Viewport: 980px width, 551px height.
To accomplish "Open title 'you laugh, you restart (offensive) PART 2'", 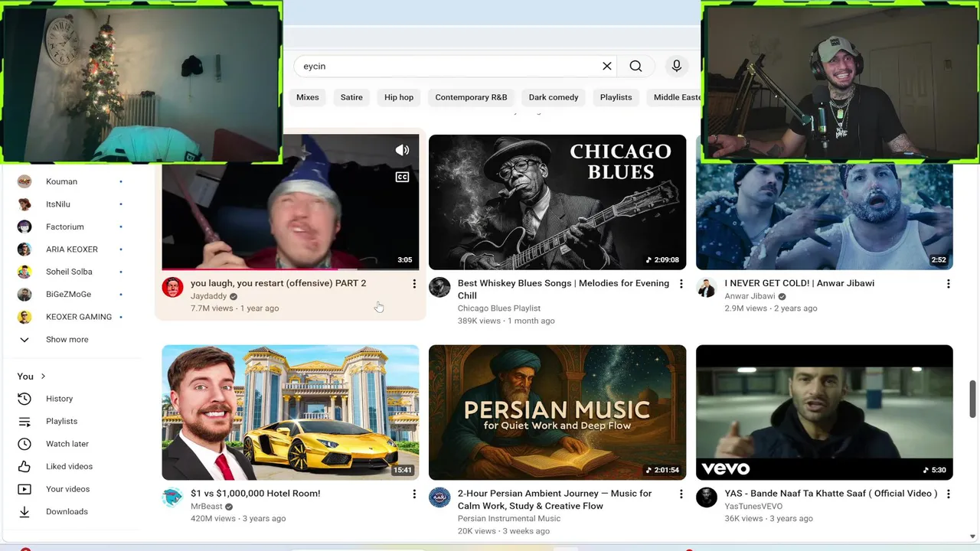I will 278,283.
